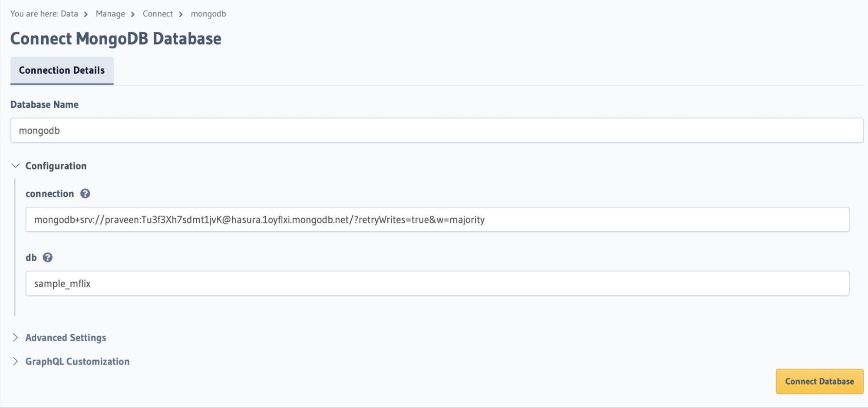Click the breadcrumb separator after Data
The width and height of the screenshot is (868, 408).
tap(86, 13)
